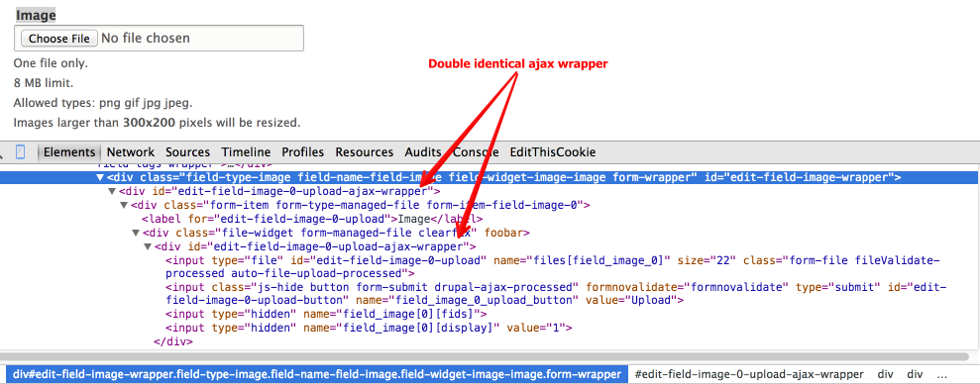
Task: Open the Resources tab
Action: pyautogui.click(x=365, y=151)
